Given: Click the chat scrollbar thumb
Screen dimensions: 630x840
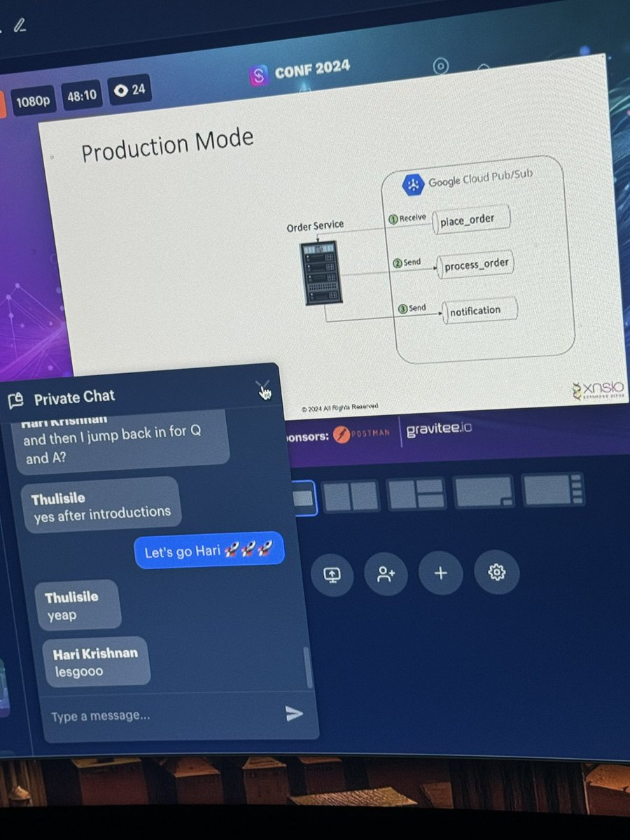Looking at the screenshot, I should 307,667.
